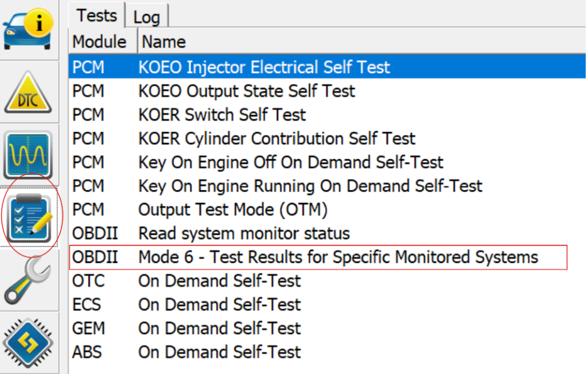This screenshot has width=588, height=374.
Task: Choose KOER Switch Self Test row
Action: [327, 115]
